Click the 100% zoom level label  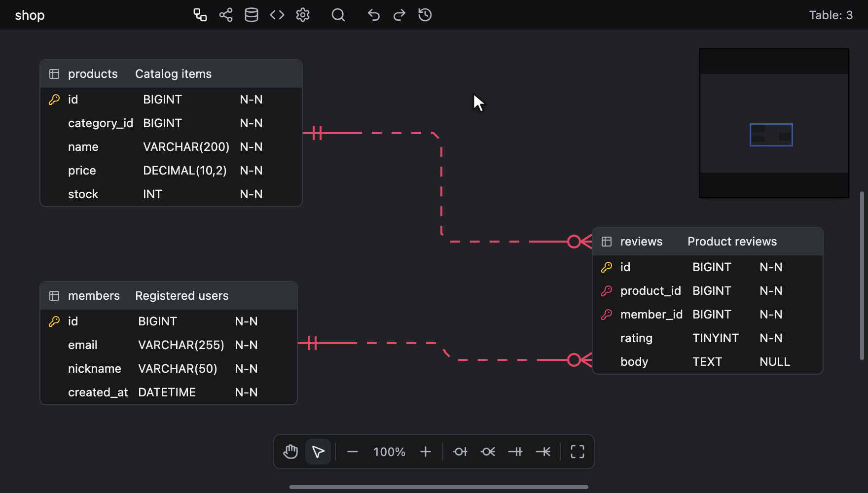[x=389, y=452]
